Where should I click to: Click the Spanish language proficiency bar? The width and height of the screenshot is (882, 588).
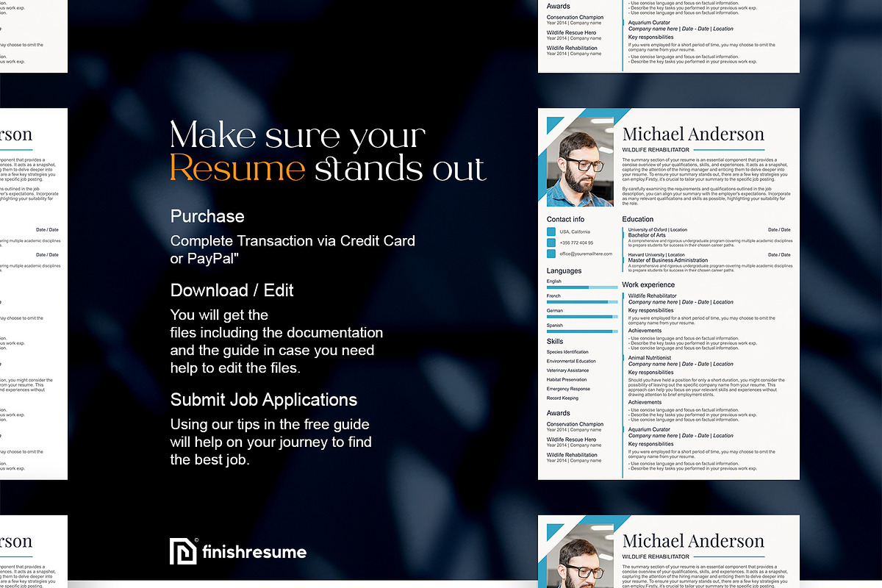[x=581, y=331]
